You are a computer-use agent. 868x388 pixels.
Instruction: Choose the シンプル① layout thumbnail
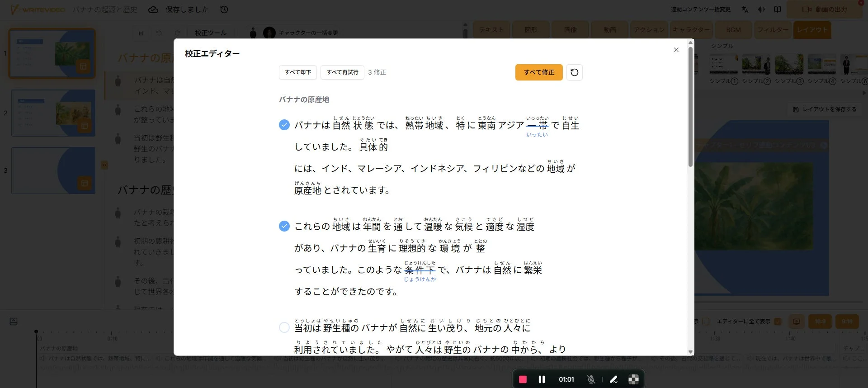[x=723, y=64]
